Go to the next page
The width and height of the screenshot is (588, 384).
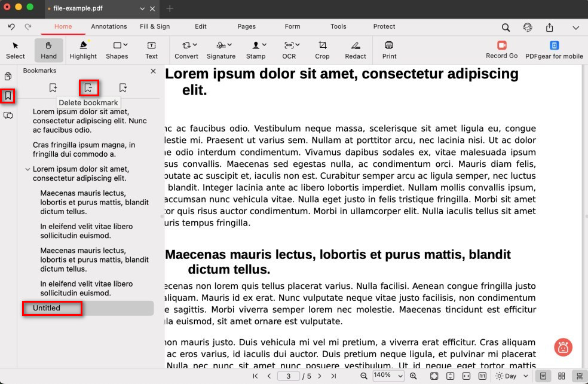tap(319, 376)
